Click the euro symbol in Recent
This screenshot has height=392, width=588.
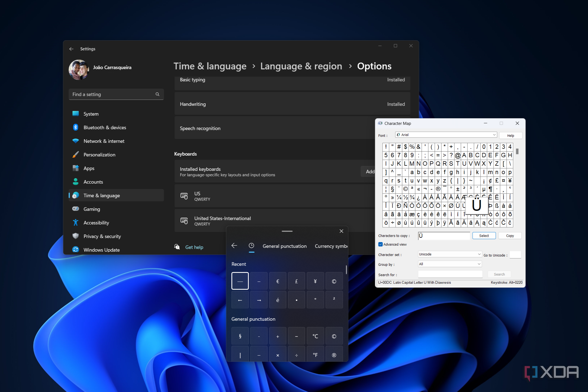(278, 281)
